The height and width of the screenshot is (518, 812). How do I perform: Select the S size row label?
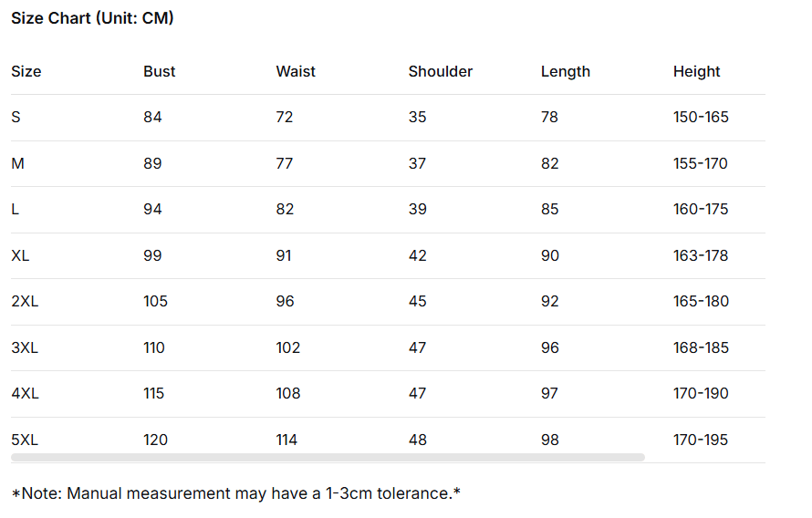16,117
